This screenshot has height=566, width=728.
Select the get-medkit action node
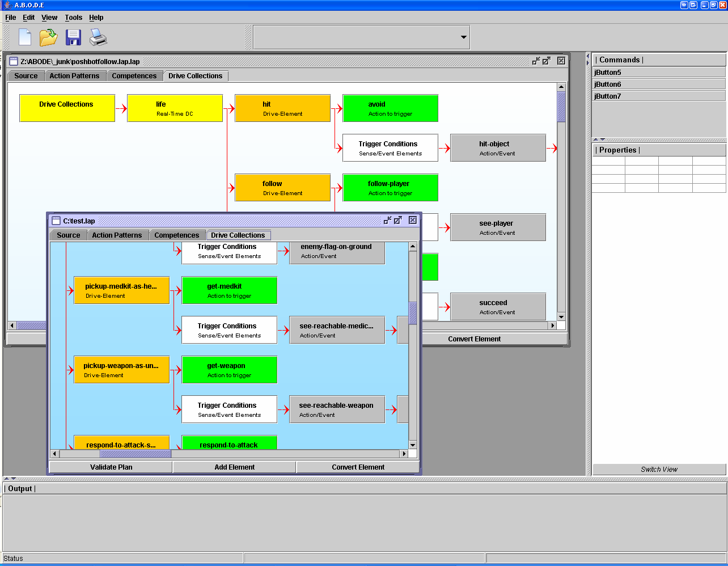click(x=229, y=290)
